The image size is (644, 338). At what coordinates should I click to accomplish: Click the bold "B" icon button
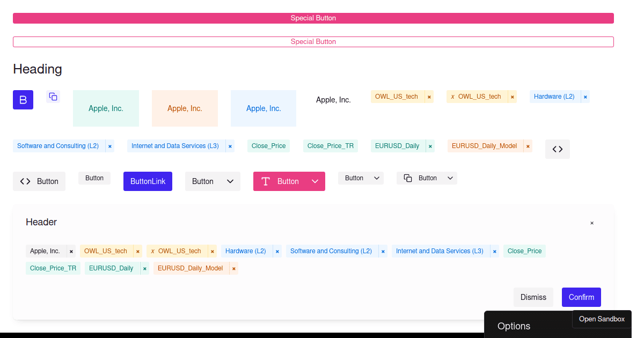[x=23, y=100]
